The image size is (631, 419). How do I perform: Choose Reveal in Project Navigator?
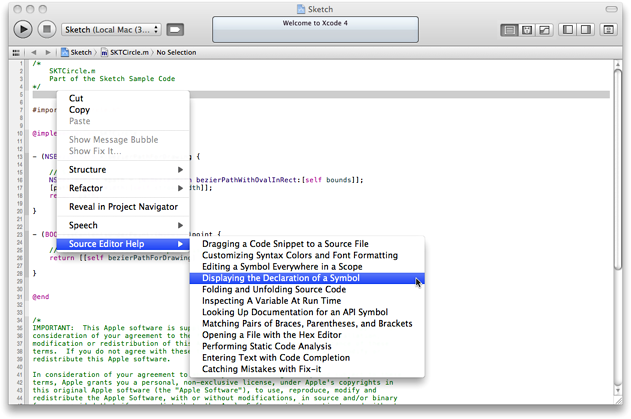123,206
